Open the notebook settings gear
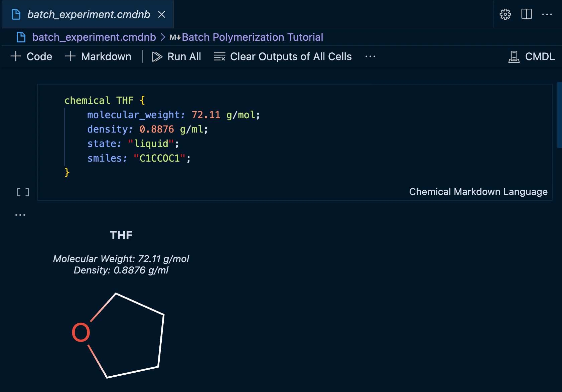562x392 pixels. point(505,14)
